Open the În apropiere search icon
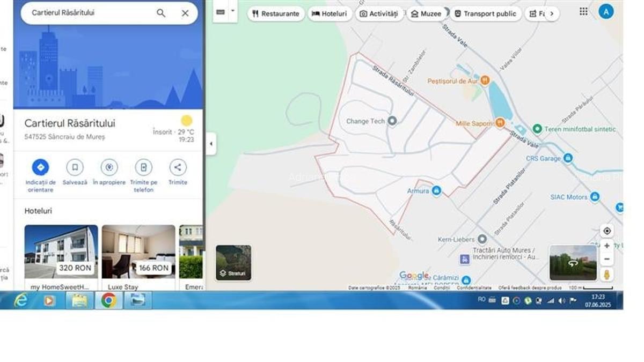Viewport: 644px width, 362px height. pos(109,167)
